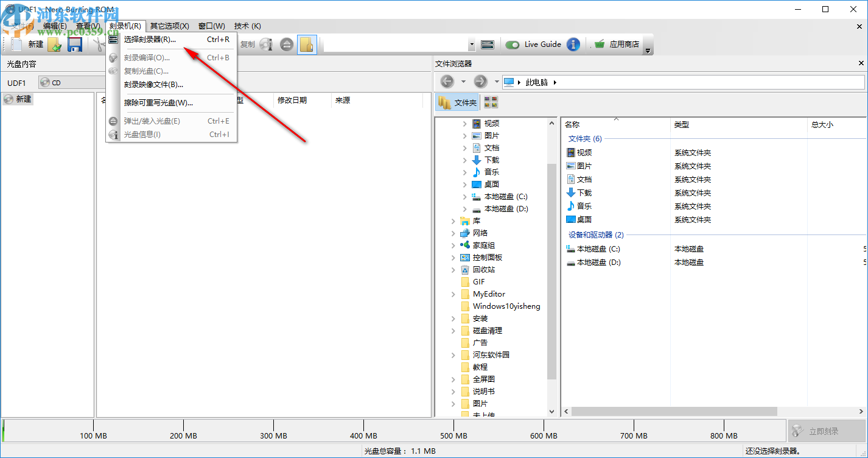Image resolution: width=868 pixels, height=458 pixels.
Task: Open the 窗口(W) menu
Action: coord(212,26)
